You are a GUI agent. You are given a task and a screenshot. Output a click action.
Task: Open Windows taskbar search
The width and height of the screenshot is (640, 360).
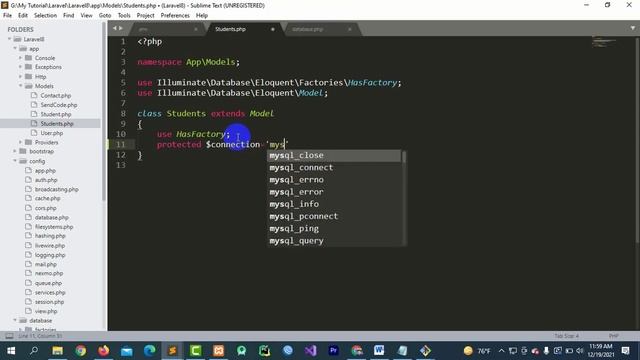[x=34, y=351]
